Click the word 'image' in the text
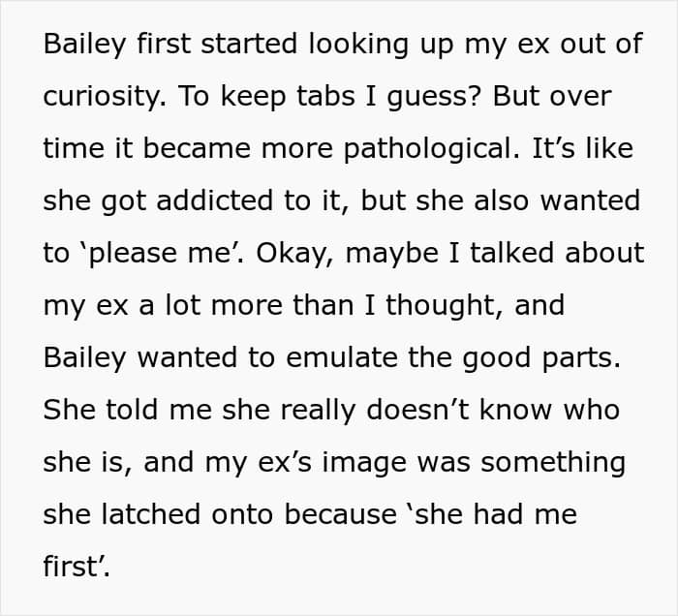This screenshot has width=678, height=616. tap(364, 464)
